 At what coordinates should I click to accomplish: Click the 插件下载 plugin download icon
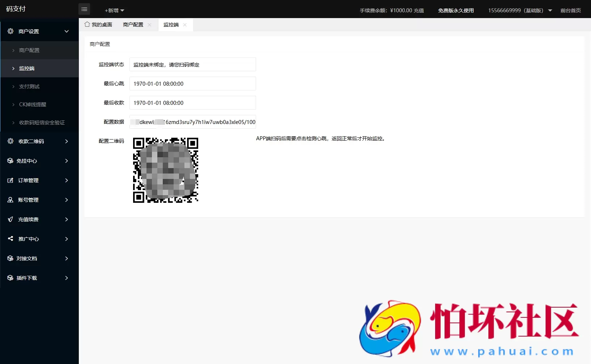point(10,278)
